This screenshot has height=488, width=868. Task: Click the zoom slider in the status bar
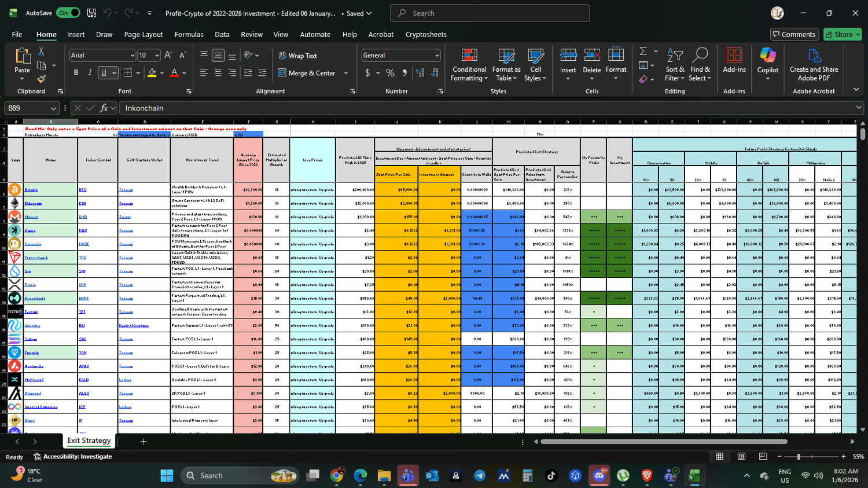click(799, 457)
